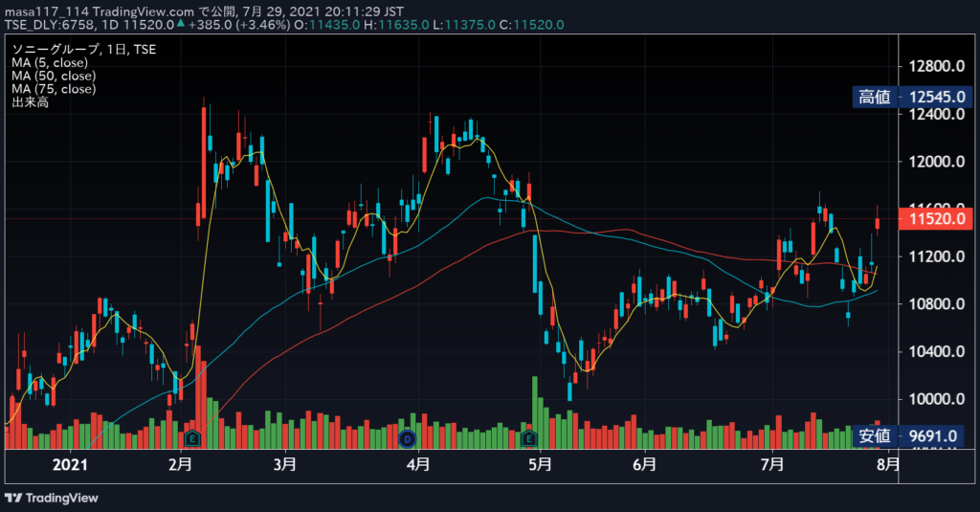Screen dimensions: 980x512
Task: Click the 3月 label on time axis
Action: tap(285, 464)
